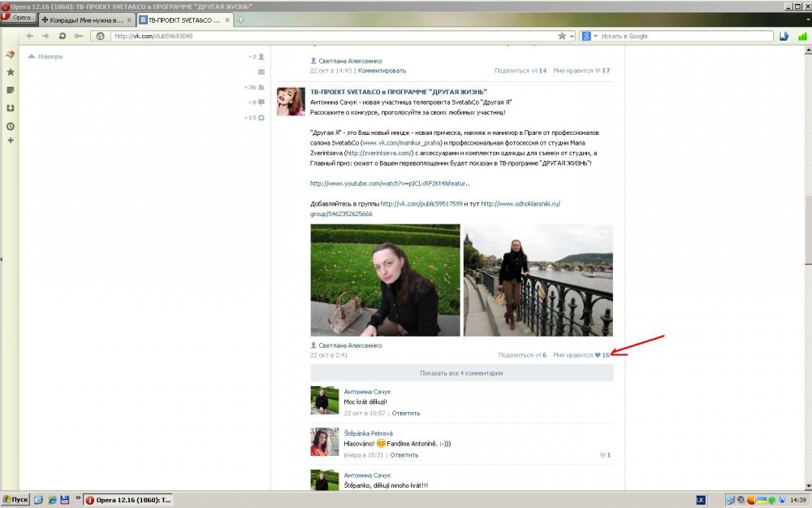Open 'Антонина Сачук' name on 'Moc krát děkuji!' comment
812x508 pixels.
pyautogui.click(x=367, y=392)
